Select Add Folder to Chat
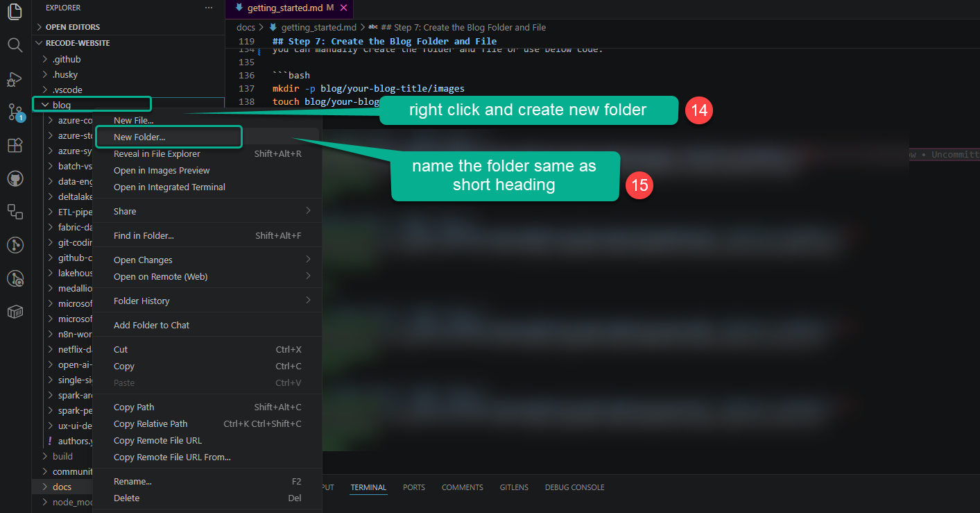This screenshot has height=513, width=980. [x=207, y=325]
